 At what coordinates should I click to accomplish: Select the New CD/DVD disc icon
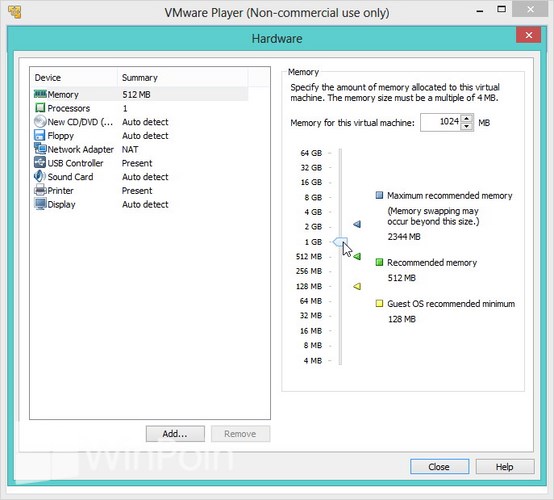[40, 121]
